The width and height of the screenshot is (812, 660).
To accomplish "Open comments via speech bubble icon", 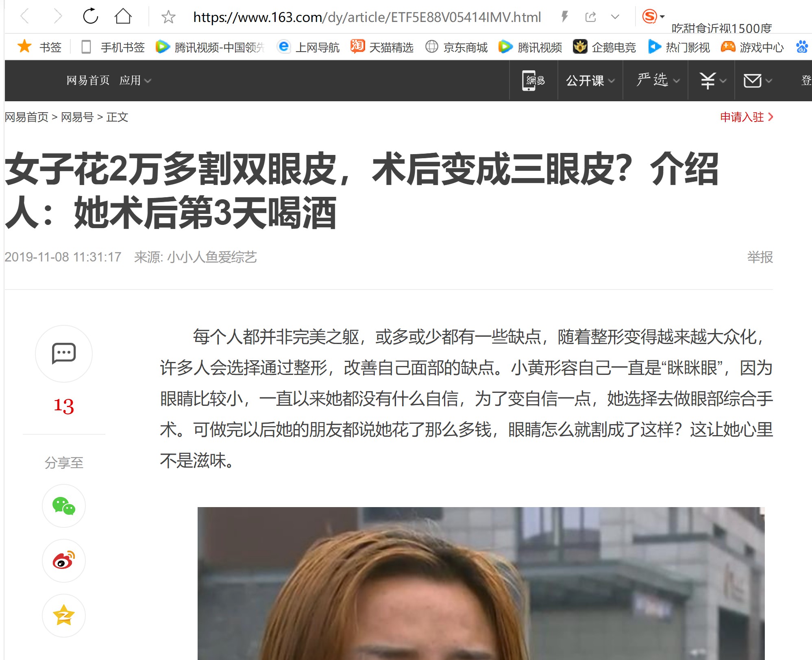I will click(x=64, y=353).
